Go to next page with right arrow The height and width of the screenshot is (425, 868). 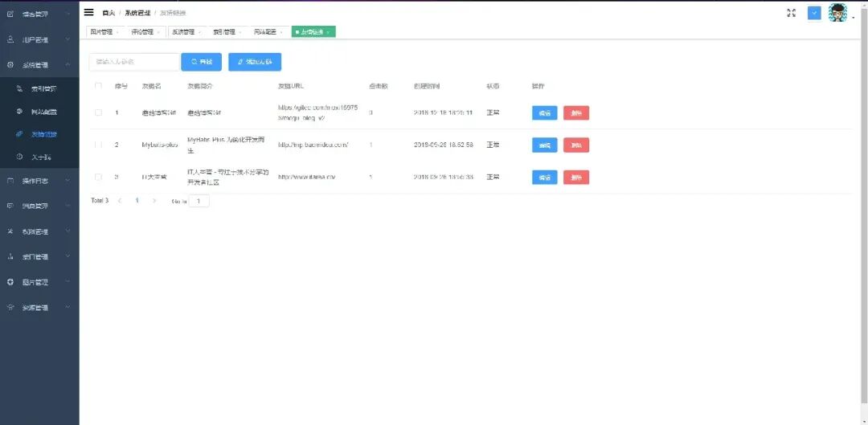click(154, 200)
